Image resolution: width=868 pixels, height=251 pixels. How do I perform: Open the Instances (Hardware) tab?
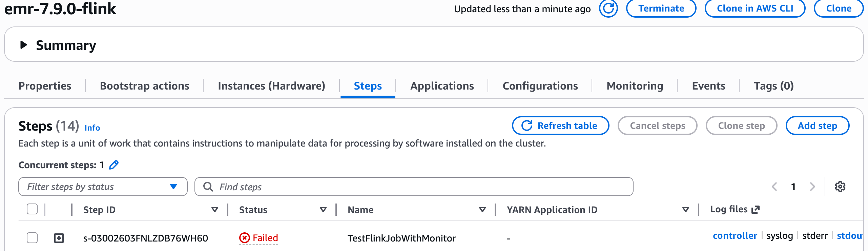pyautogui.click(x=271, y=86)
